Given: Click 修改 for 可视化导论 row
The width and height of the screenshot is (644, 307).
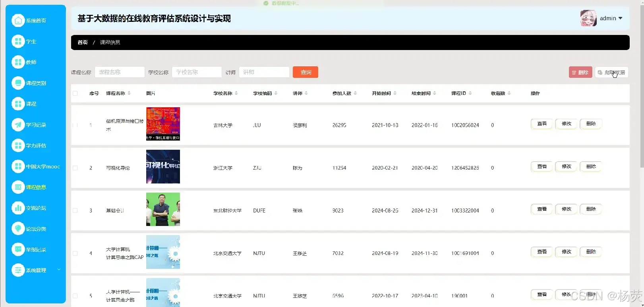Looking at the screenshot, I should tap(566, 166).
